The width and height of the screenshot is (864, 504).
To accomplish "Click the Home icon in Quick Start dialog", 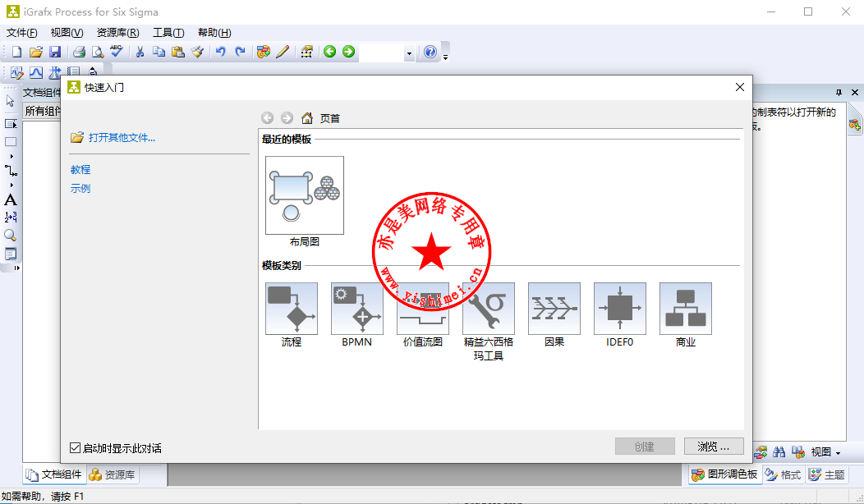I will pos(307,118).
